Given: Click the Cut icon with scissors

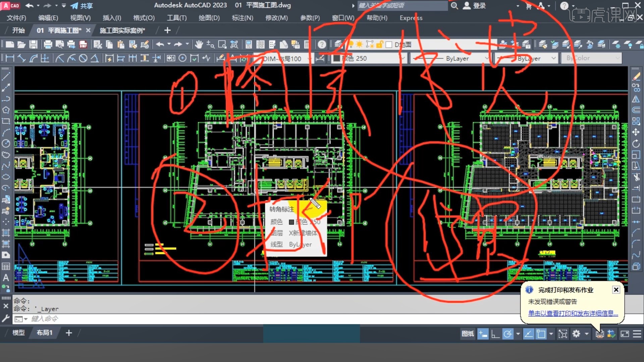Looking at the screenshot, I should tap(98, 45).
